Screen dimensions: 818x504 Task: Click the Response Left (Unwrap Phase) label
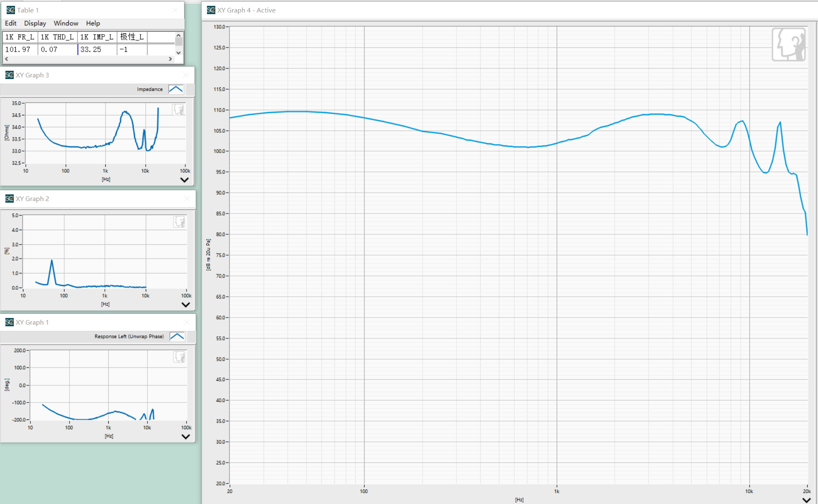(129, 336)
